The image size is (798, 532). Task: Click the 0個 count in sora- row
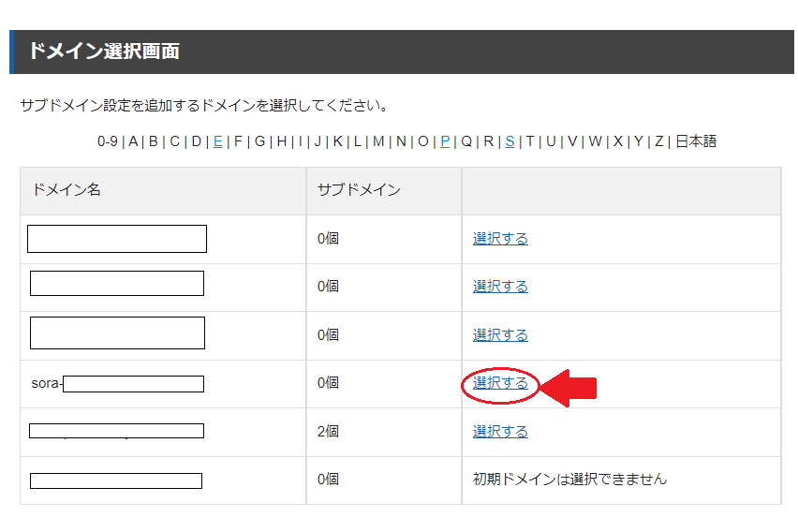click(328, 383)
